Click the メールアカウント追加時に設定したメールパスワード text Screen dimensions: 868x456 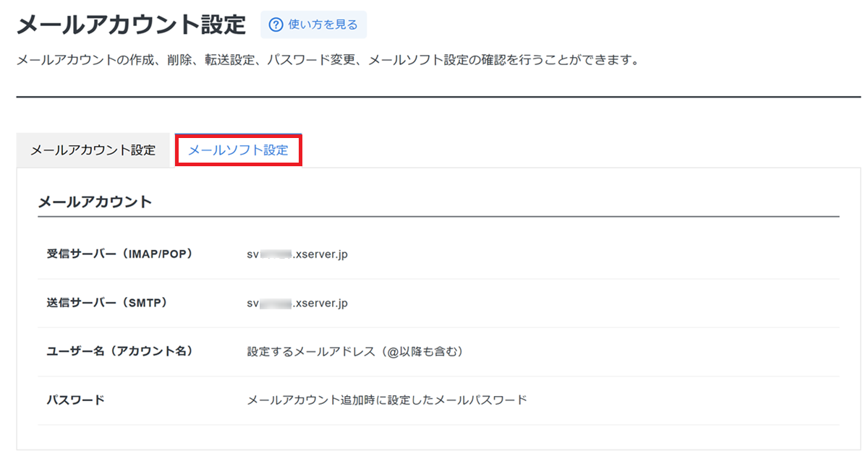coord(387,400)
